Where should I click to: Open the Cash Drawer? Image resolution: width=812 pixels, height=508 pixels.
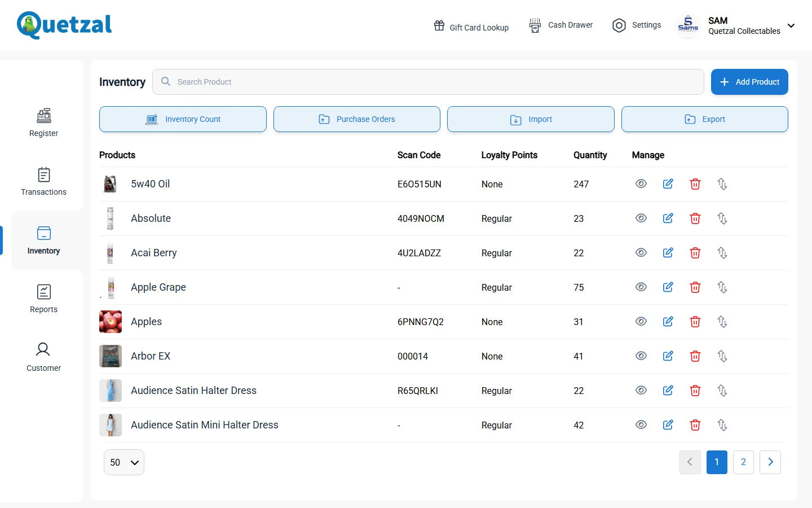pos(561,25)
